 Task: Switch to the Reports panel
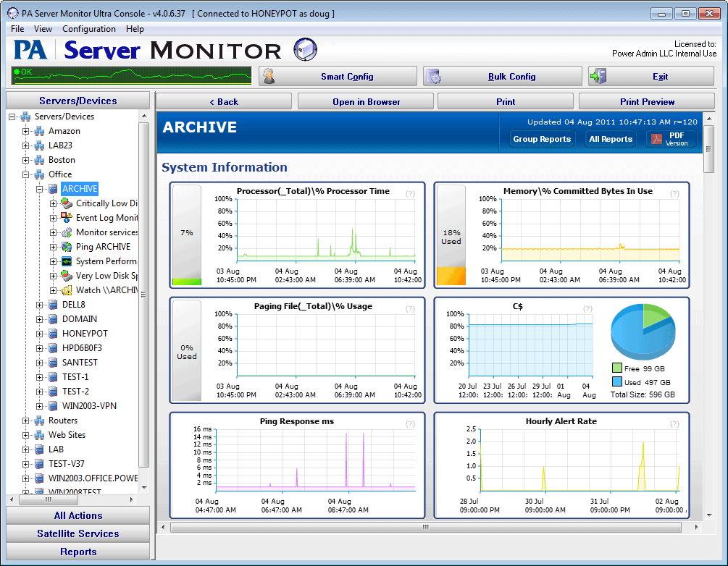click(x=78, y=552)
